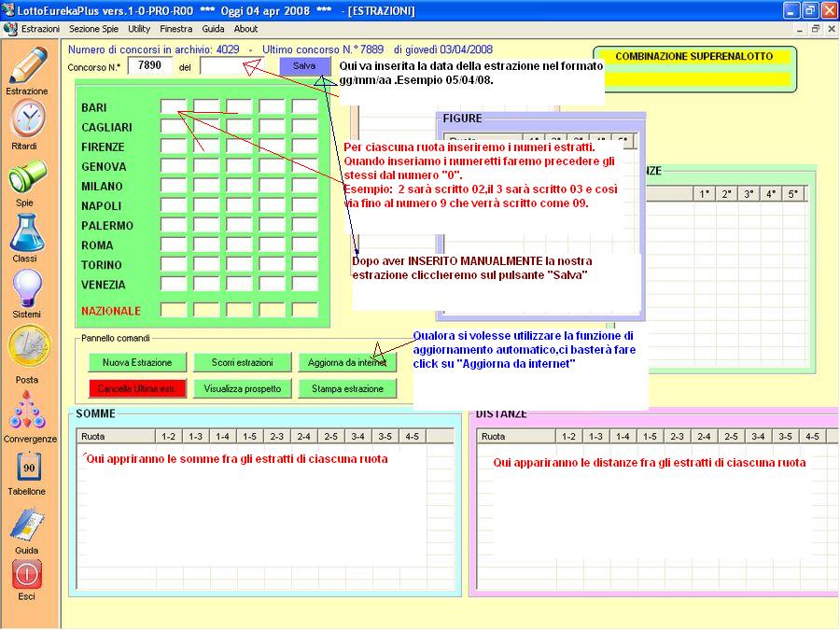
Task: Open the Posta euro coin icon
Action: click(x=30, y=346)
